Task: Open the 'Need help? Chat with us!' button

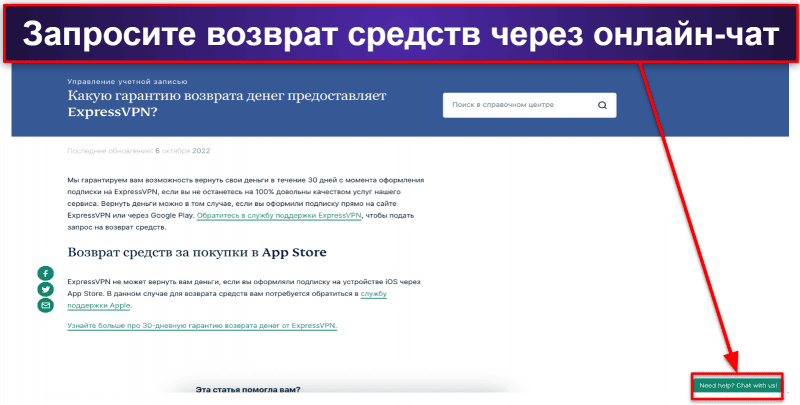Action: point(738,386)
